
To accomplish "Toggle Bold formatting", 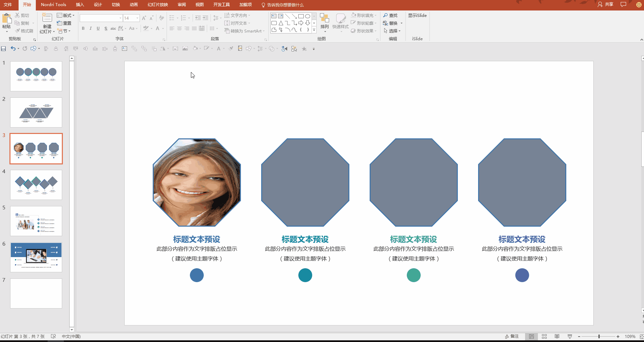I will (x=83, y=28).
